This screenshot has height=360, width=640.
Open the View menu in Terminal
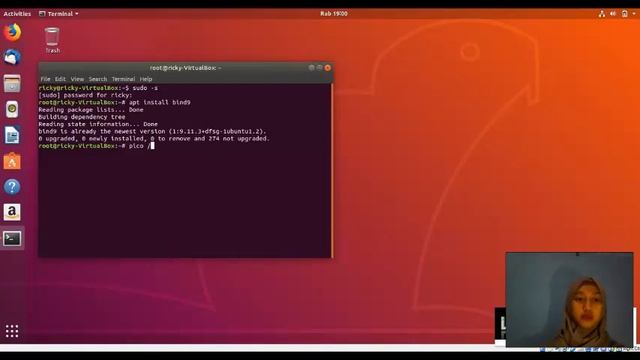pos(77,79)
